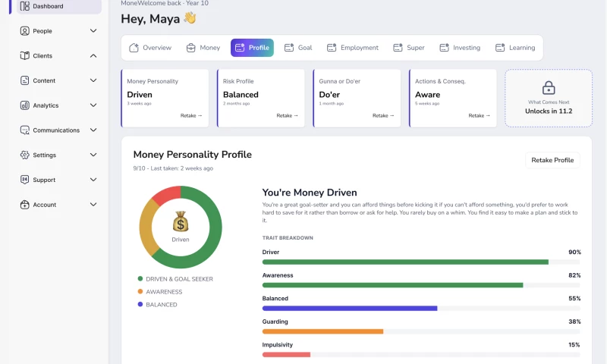The image size is (607, 364).
Task: Click the Analytics chart icon
Action: point(25,105)
